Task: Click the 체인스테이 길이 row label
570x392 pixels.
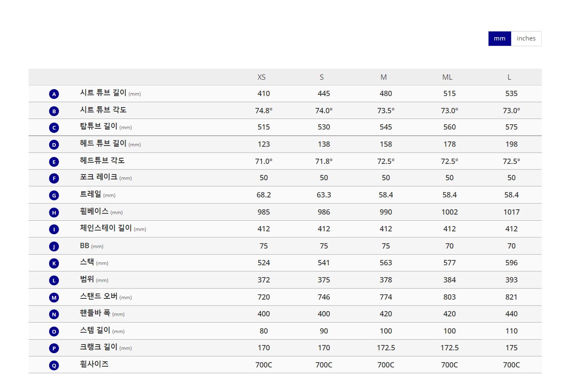Action: coord(106,228)
